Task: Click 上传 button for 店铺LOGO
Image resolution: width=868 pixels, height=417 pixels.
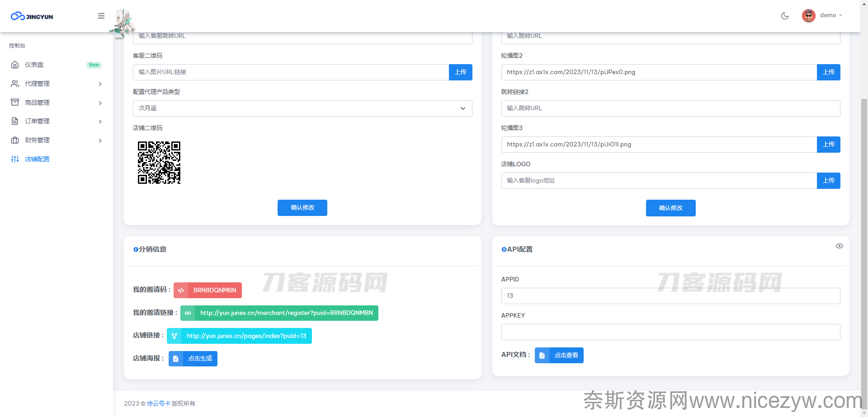Action: pos(829,181)
